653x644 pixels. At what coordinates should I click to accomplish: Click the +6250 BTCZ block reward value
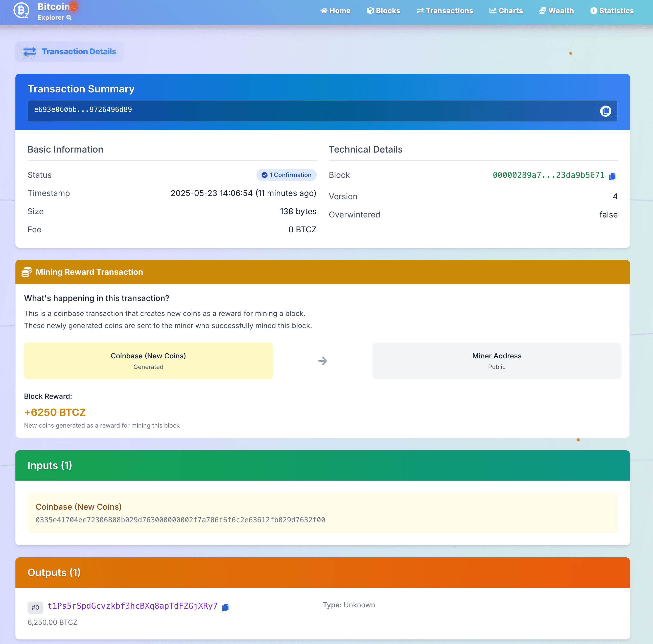point(55,412)
